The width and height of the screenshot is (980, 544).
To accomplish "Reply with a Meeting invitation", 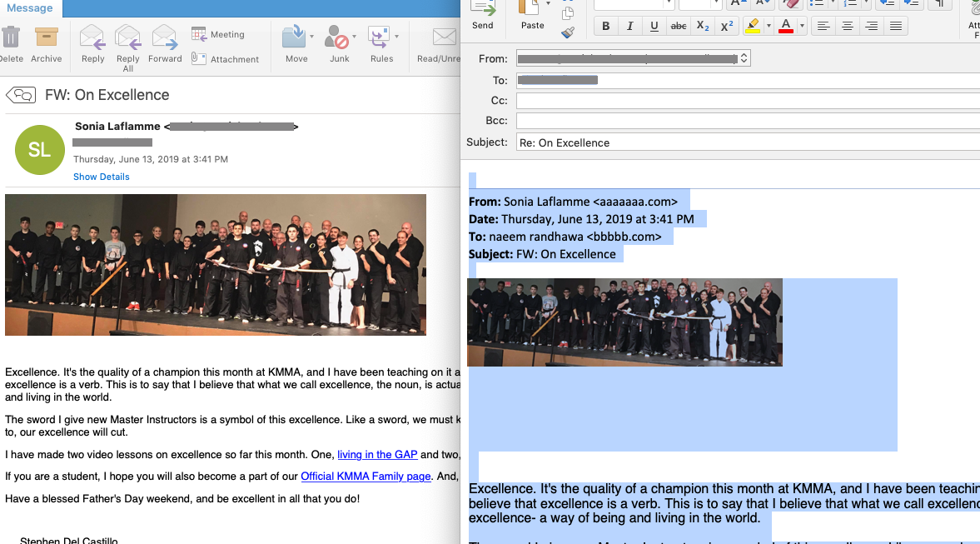I will coord(217,34).
